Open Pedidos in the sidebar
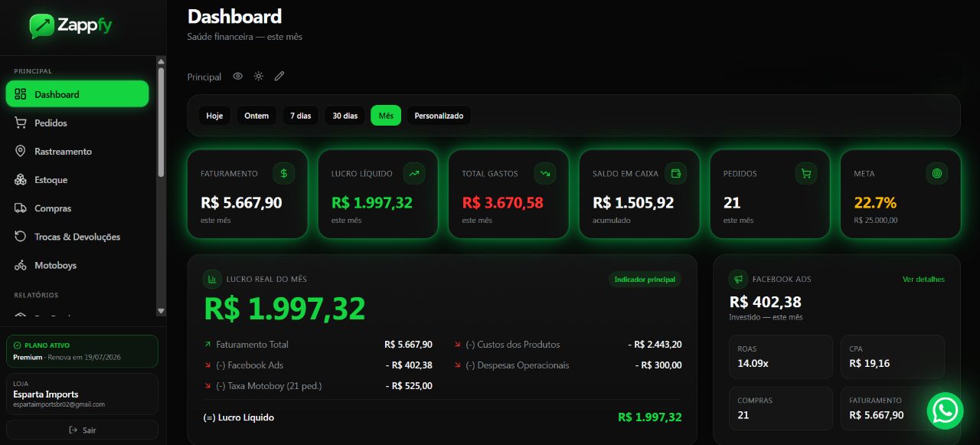 pyautogui.click(x=77, y=123)
